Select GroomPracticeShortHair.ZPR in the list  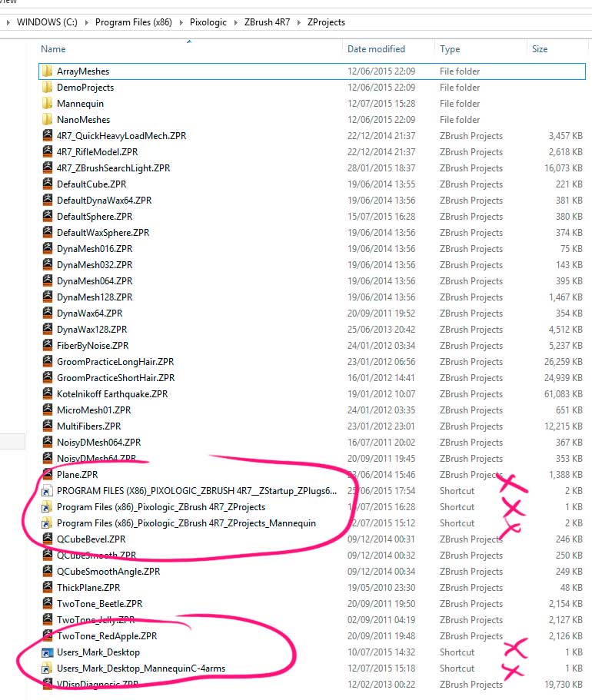(116, 378)
